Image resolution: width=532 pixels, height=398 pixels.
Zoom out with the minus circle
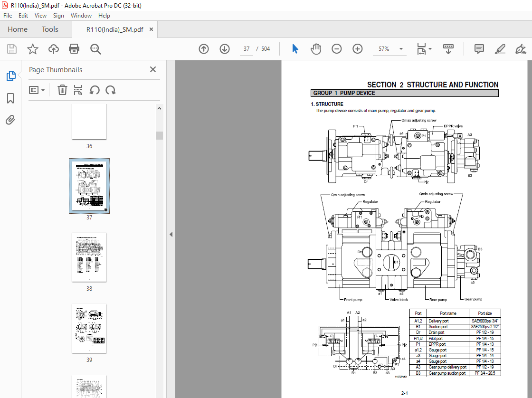(337, 49)
